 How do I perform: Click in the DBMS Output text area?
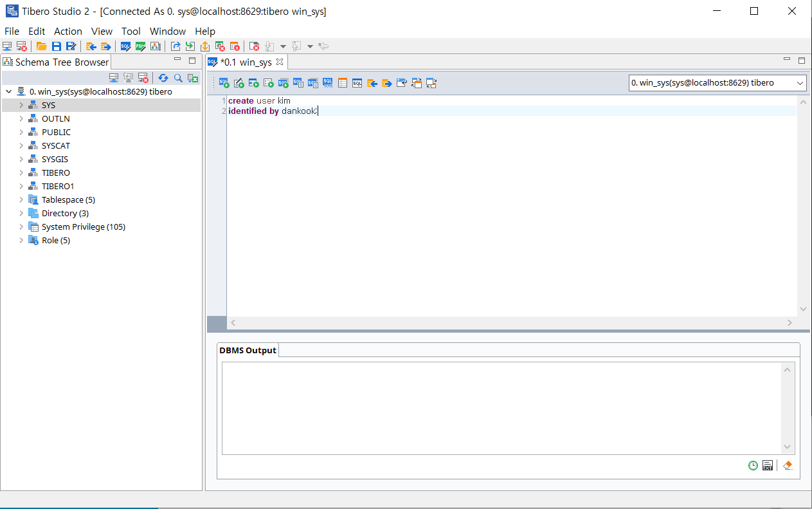(x=502, y=408)
